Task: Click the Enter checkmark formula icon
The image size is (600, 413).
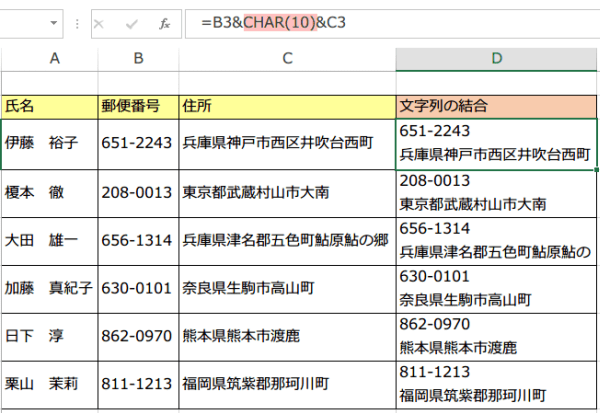Action: click(x=132, y=24)
